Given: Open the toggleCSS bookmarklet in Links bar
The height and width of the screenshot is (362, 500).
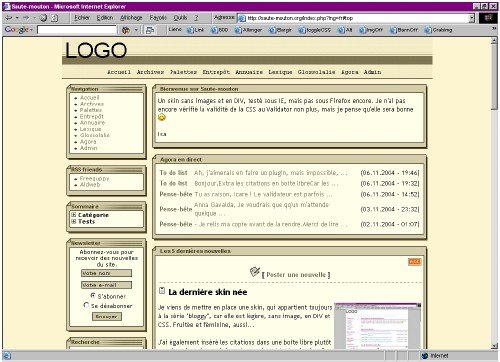Looking at the screenshot, I should pyautogui.click(x=315, y=30).
